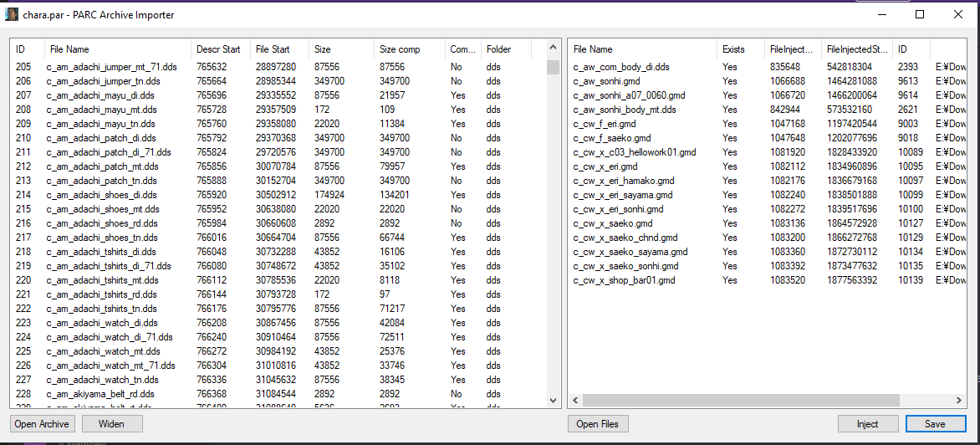Click the Folder column header
Viewport: 980px width, 445px height.
[506, 49]
